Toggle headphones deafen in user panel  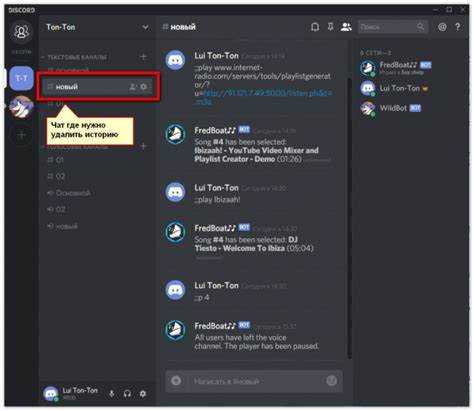click(127, 394)
